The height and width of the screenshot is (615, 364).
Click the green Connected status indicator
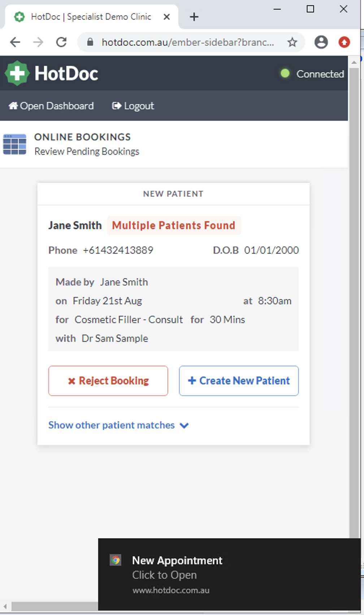[285, 74]
